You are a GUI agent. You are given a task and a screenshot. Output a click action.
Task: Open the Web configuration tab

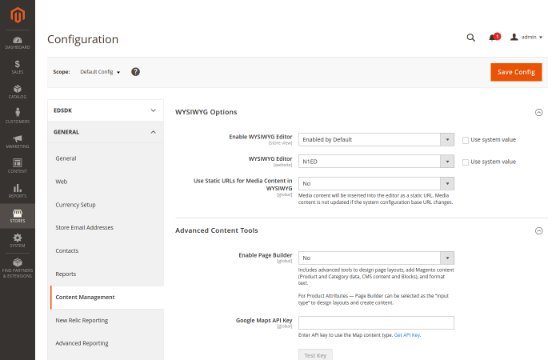click(61, 181)
